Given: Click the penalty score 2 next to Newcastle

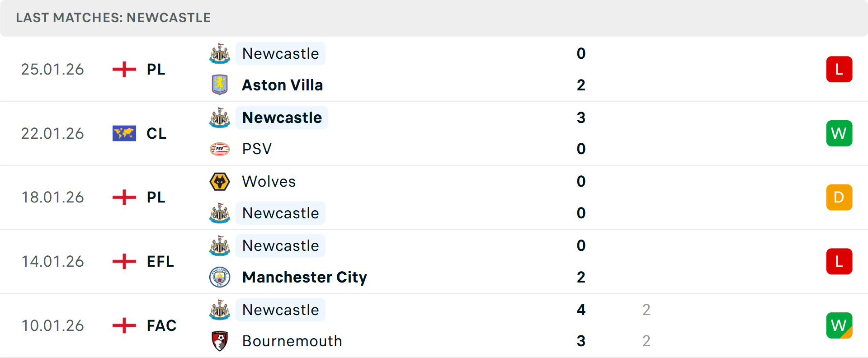Looking at the screenshot, I should (x=646, y=310).
